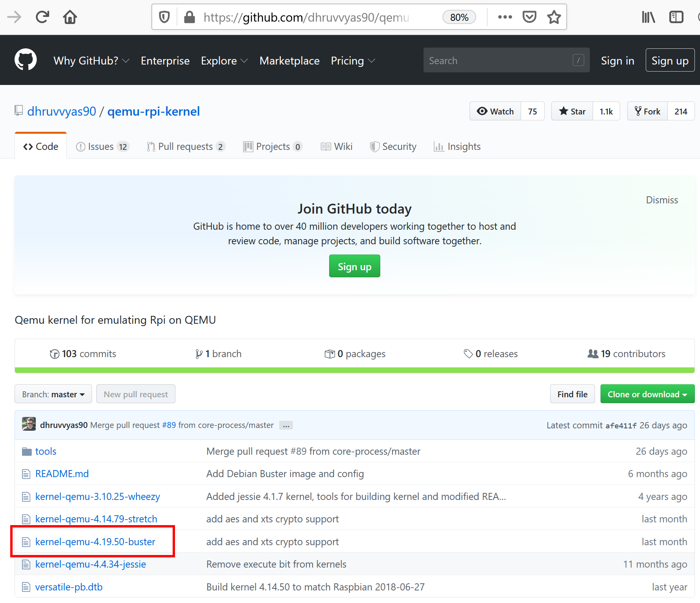Image resolution: width=700 pixels, height=603 pixels.
Task: Click Sign up in header
Action: [670, 60]
